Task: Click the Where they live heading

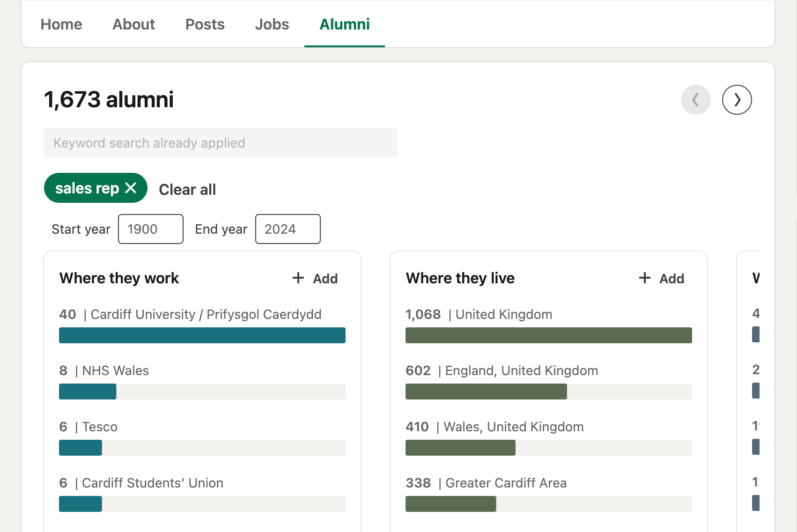Action: click(460, 278)
